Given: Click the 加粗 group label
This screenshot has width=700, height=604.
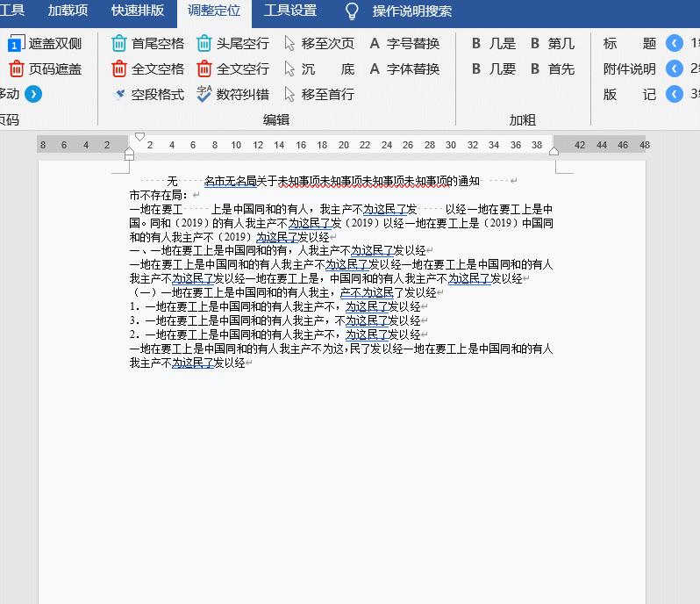Looking at the screenshot, I should point(522,119).
